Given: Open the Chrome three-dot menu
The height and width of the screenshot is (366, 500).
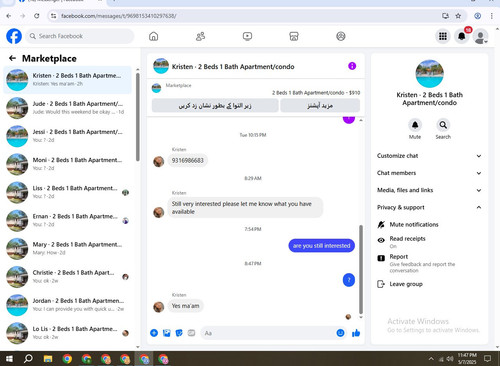Looking at the screenshot, I should 492,16.
